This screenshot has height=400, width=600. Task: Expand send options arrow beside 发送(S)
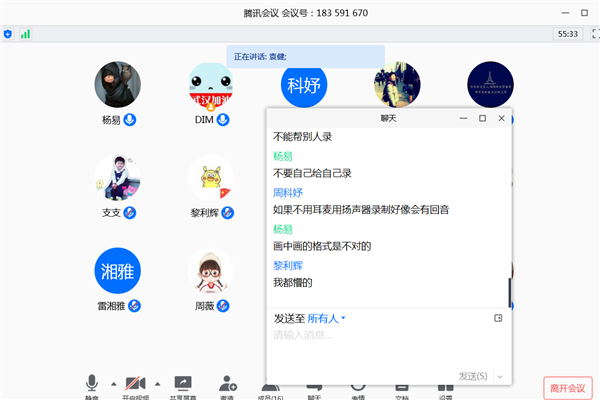(500, 377)
